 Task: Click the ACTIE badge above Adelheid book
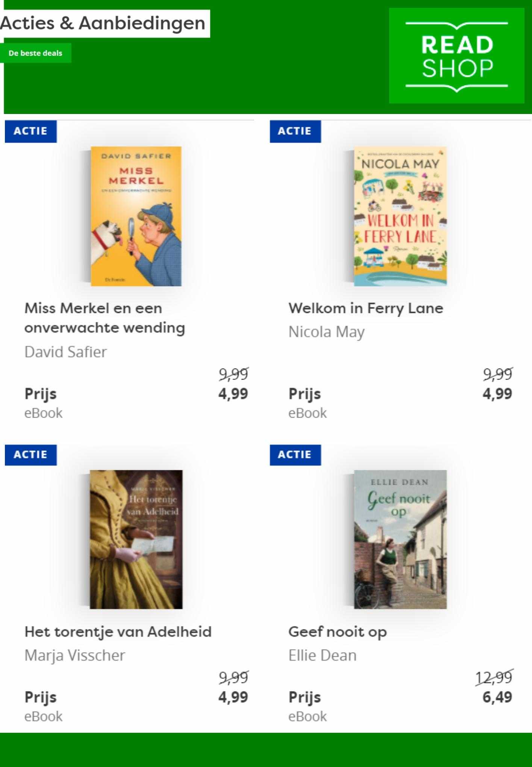coord(31,455)
